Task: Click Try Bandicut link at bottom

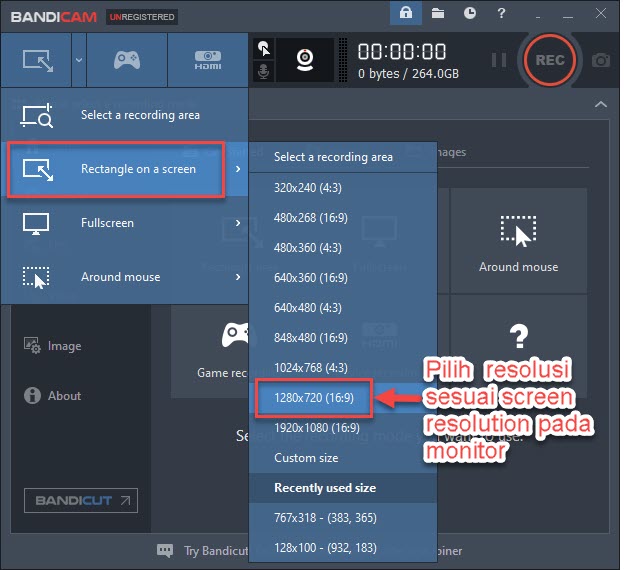Action: tap(216, 551)
